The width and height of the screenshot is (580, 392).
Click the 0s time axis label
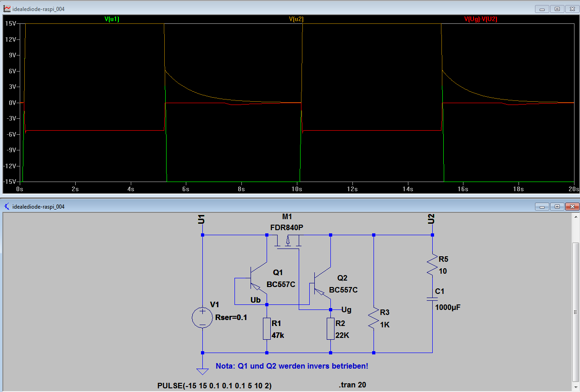point(19,189)
